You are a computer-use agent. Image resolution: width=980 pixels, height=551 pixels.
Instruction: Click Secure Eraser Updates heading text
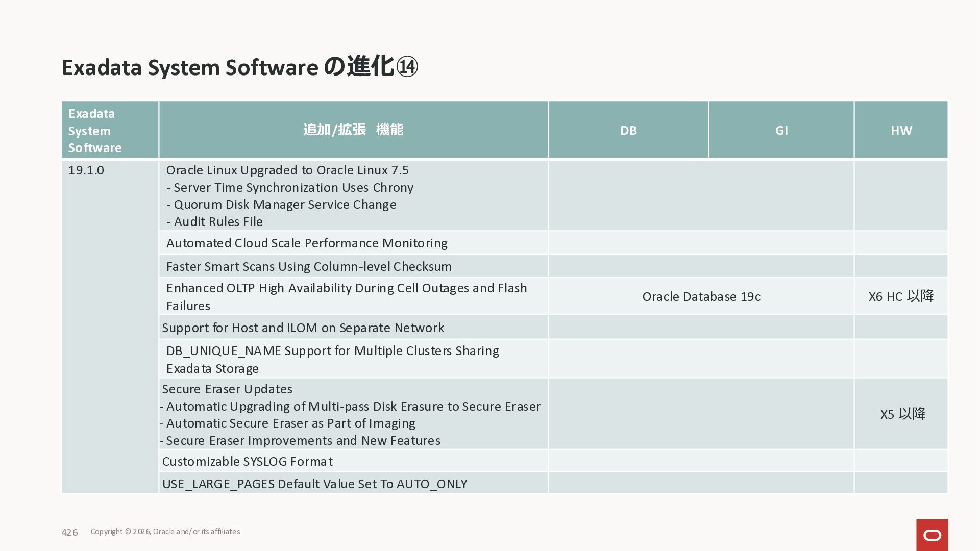click(x=227, y=389)
